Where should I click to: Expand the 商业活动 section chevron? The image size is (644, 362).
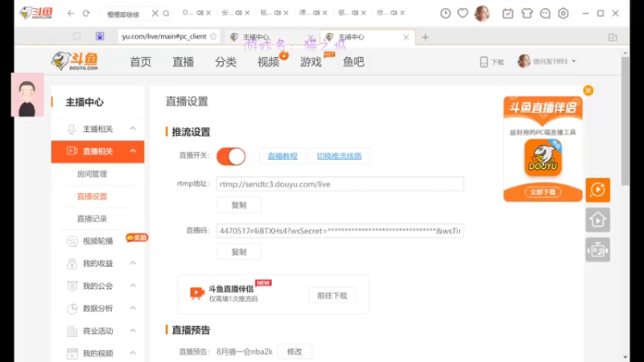(x=133, y=331)
